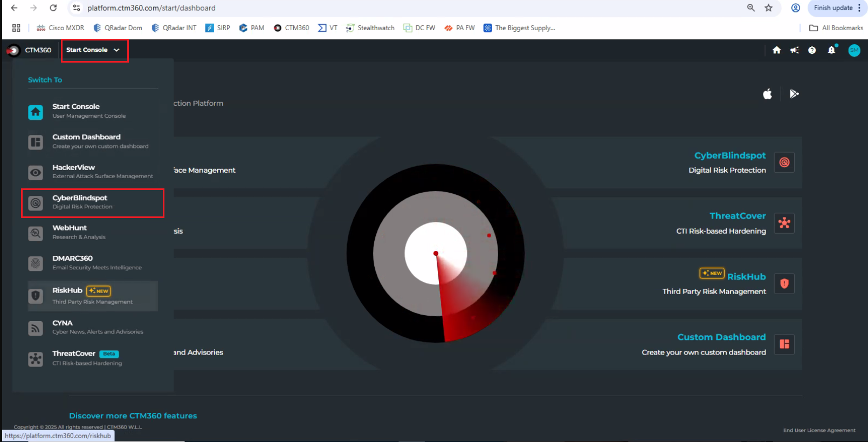Open notifications bell icon
This screenshot has height=442, width=868.
(x=832, y=50)
